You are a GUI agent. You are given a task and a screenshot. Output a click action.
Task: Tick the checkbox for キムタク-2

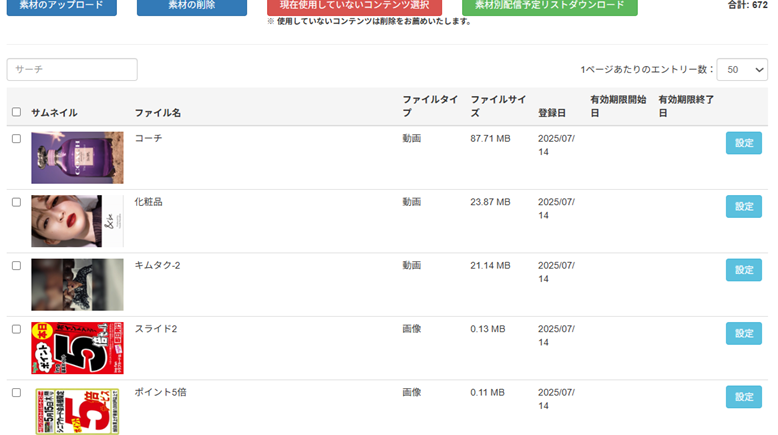pyautogui.click(x=16, y=265)
